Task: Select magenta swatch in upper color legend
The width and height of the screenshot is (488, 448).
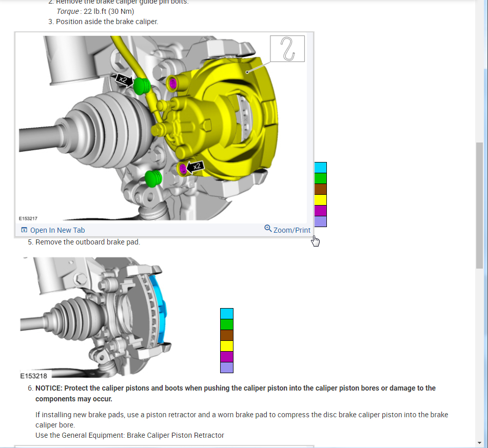Action: click(x=320, y=211)
